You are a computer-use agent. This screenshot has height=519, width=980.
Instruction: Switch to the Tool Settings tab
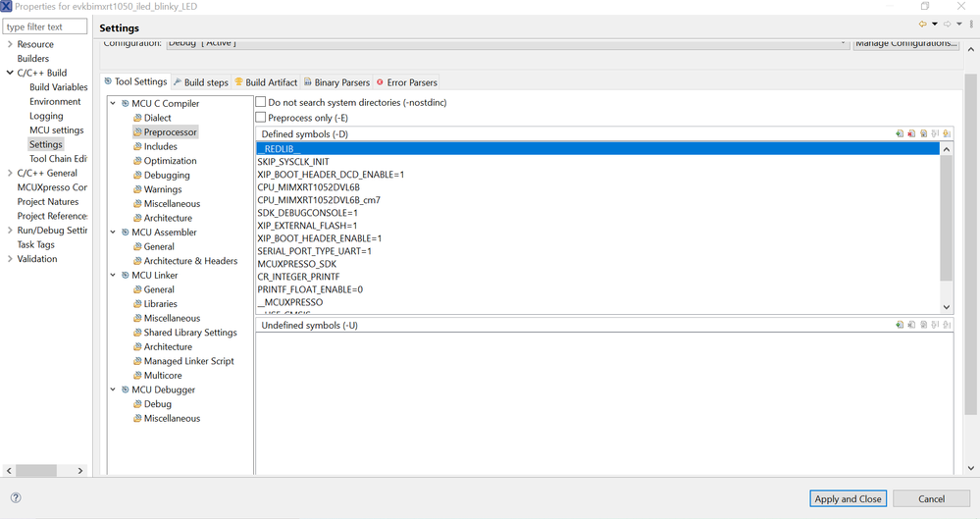click(x=135, y=81)
